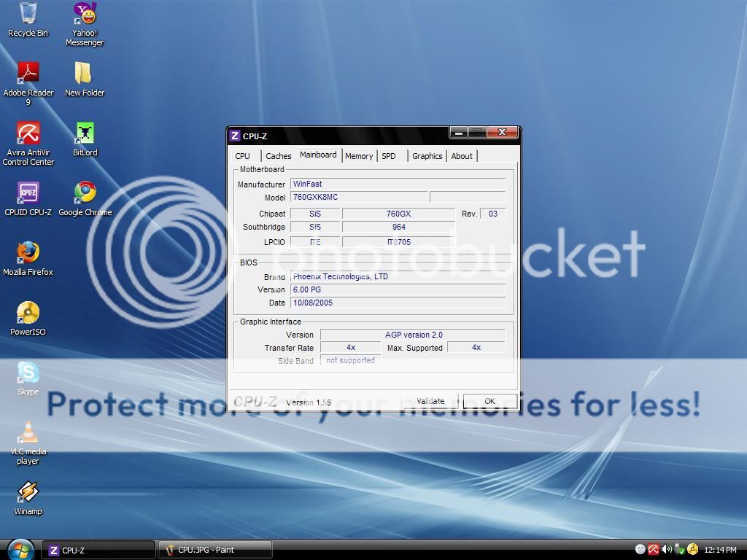747x560 pixels.
Task: Click the Model field 760GXK8MC
Action: coord(359,197)
